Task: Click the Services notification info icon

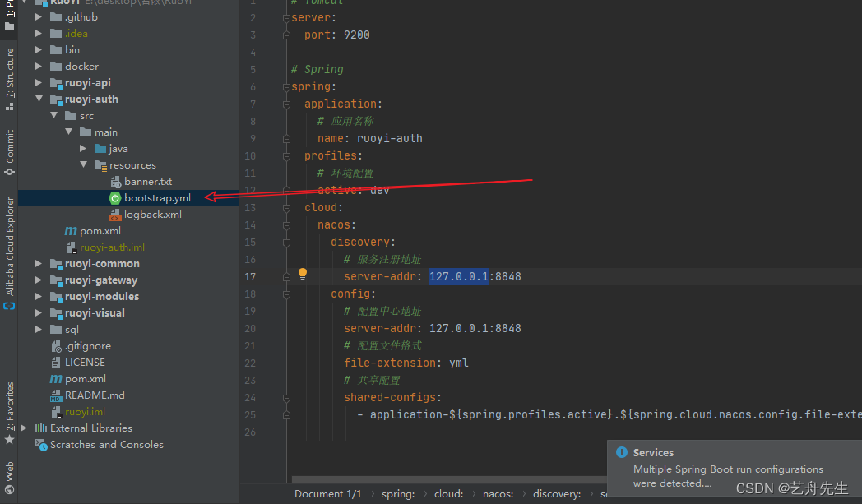Action: 622,453
